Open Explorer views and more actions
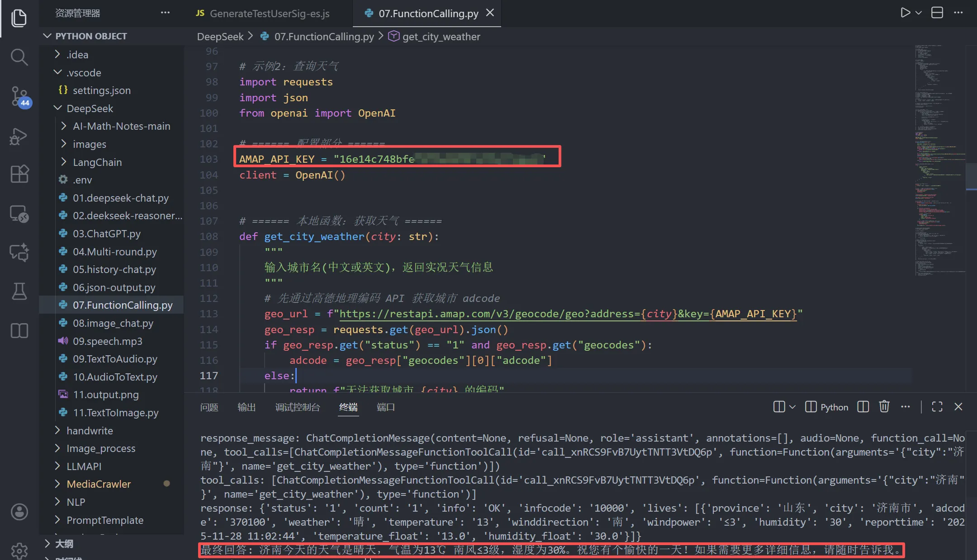This screenshot has width=977, height=560. click(165, 13)
